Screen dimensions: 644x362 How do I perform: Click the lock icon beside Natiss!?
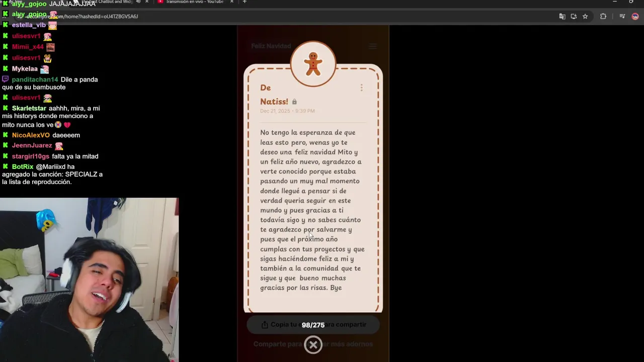click(294, 102)
